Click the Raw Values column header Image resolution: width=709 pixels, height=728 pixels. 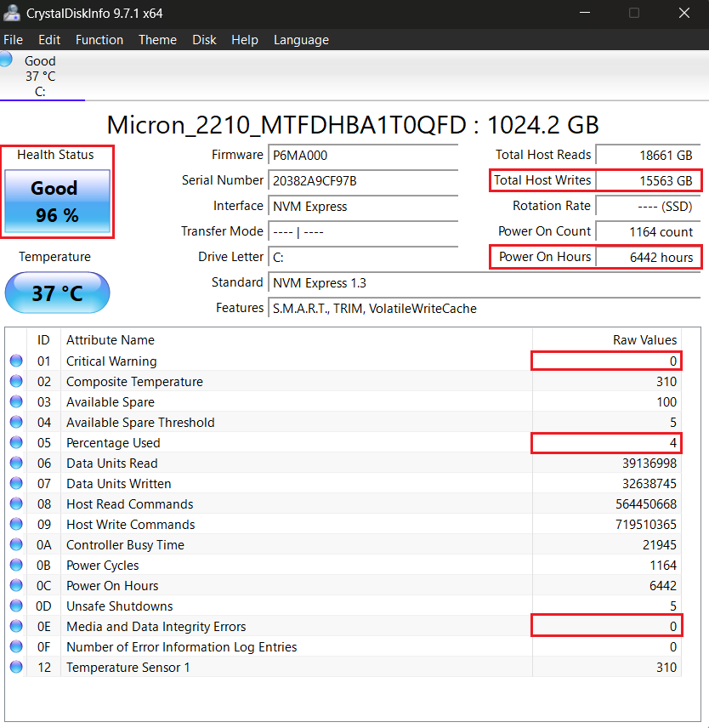point(644,340)
